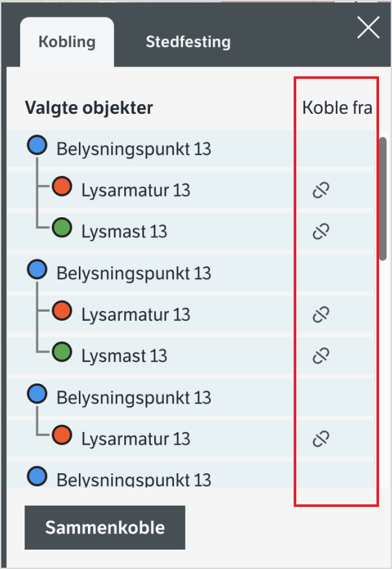Click unlink icon beside first Lysarmatur 13

(x=321, y=190)
